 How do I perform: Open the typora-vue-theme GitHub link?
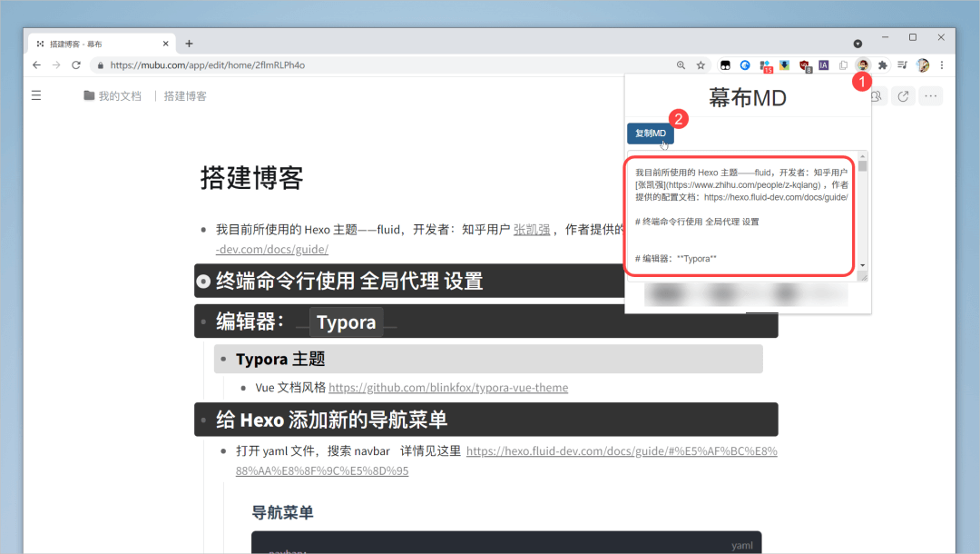(x=448, y=388)
